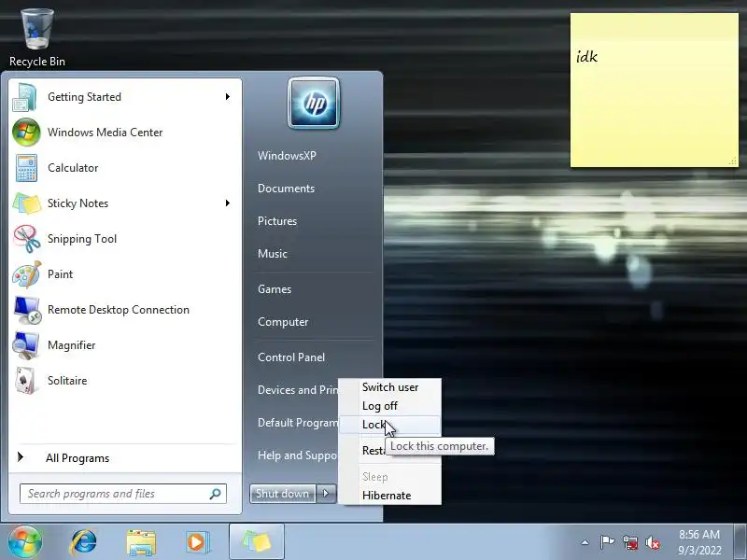
Task: Open Pictures from Start menu
Action: click(x=277, y=221)
